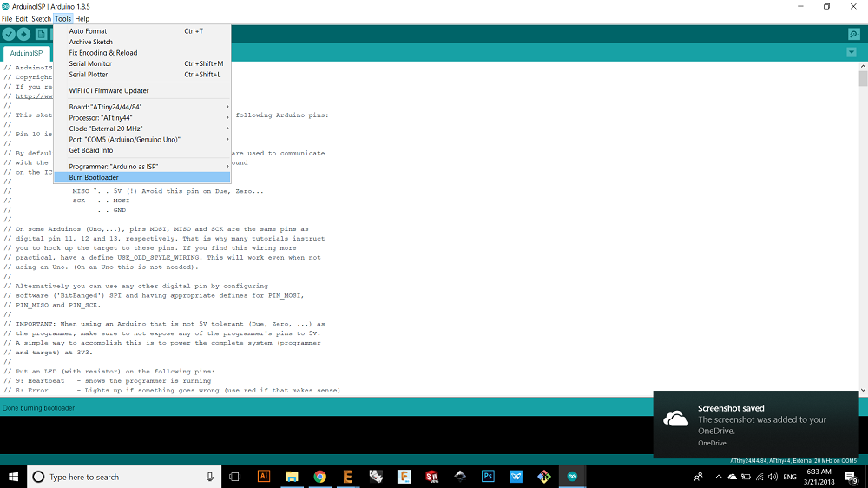Open the blue square app on taskbar
This screenshot has height=488, width=868.
coord(516,477)
